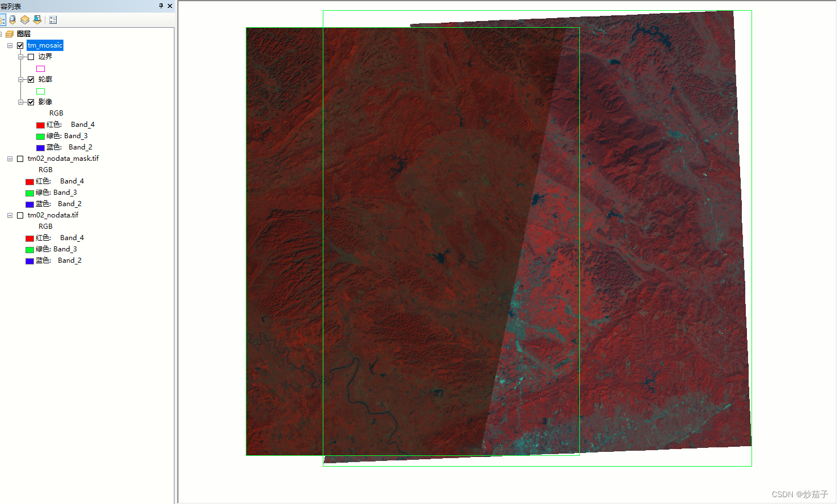Collapse the 图层 data frame node
This screenshot has width=837, height=504.
tap(1, 34)
